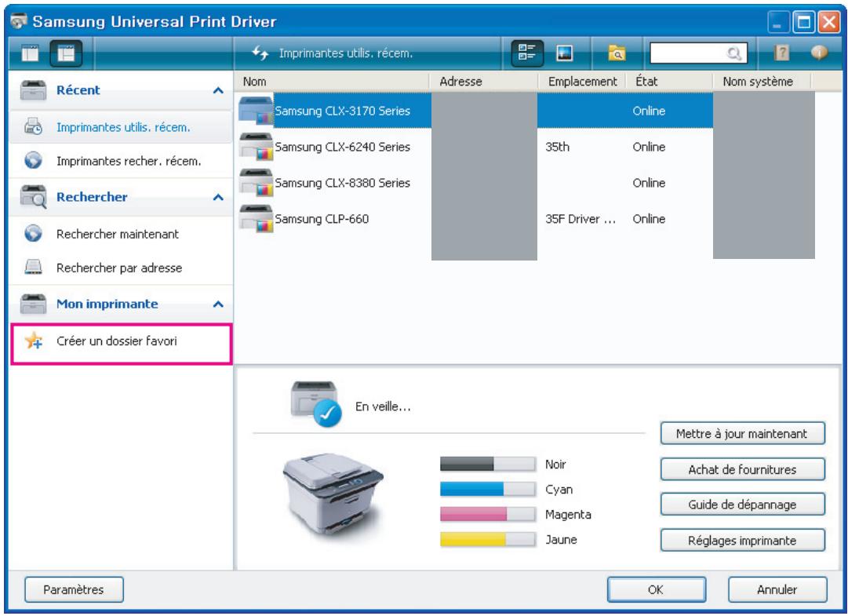
Task: Click the Samsung CLX-3170 Series printer icon
Action: tap(256, 111)
